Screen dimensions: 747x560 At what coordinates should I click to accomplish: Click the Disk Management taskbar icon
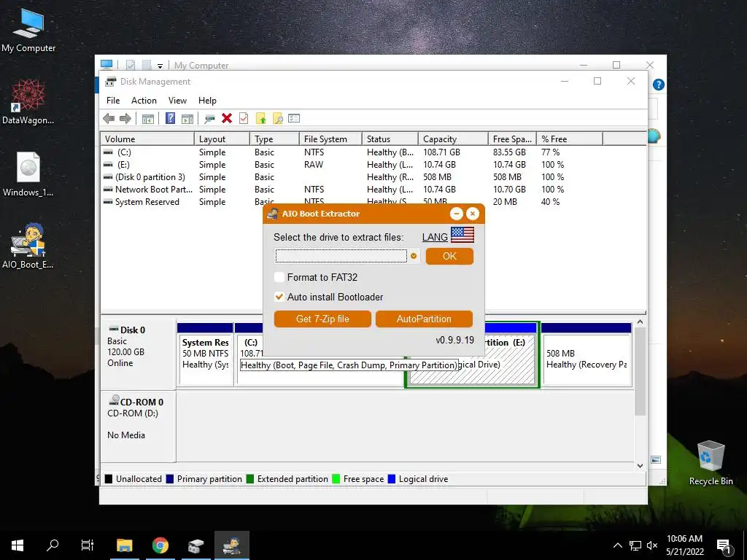196,545
